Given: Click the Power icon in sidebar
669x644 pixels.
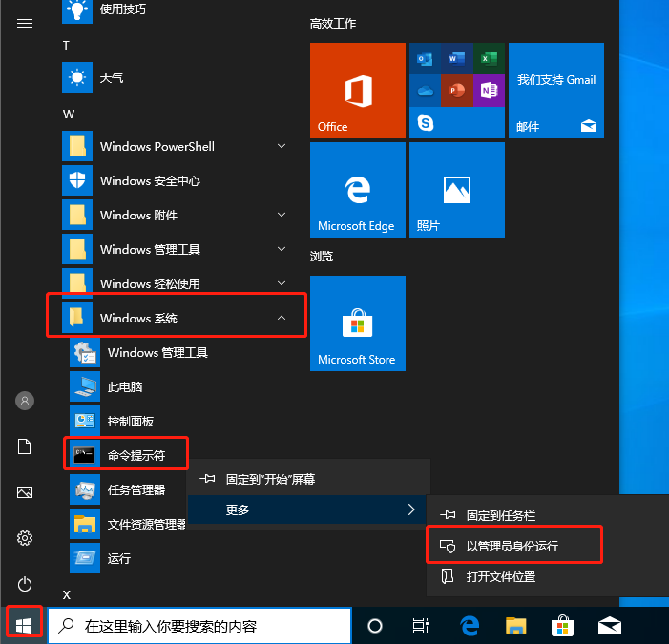Looking at the screenshot, I should point(25,583).
